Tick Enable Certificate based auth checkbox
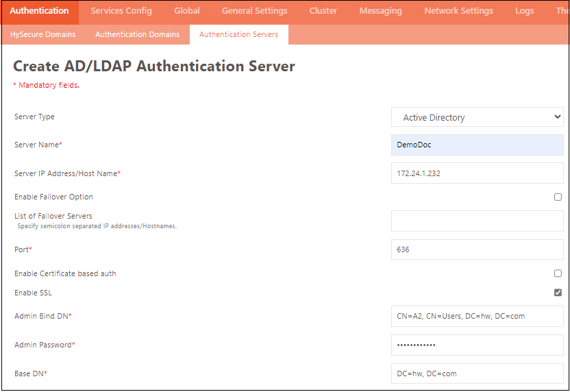Image resolution: width=570 pixels, height=392 pixels. [x=558, y=273]
